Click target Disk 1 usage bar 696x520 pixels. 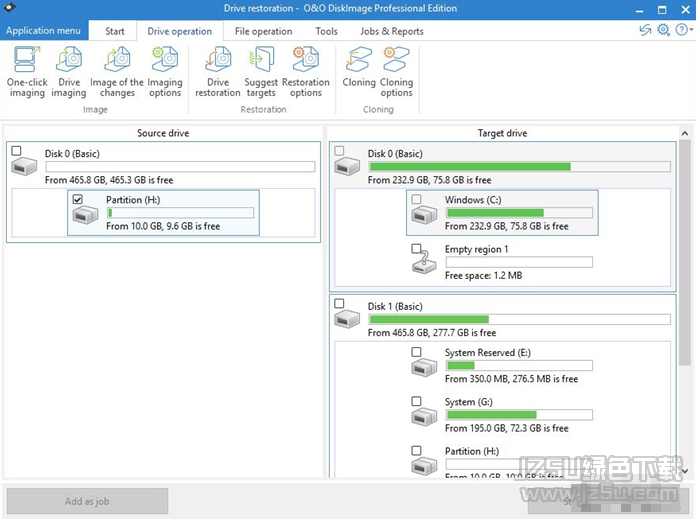point(519,319)
